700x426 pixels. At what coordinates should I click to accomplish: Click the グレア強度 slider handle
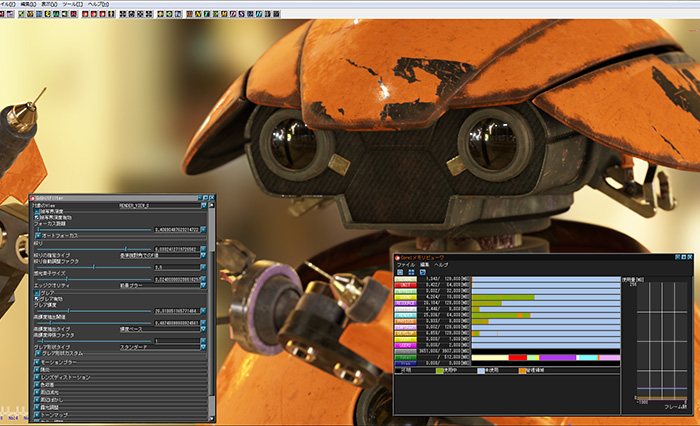68,310
